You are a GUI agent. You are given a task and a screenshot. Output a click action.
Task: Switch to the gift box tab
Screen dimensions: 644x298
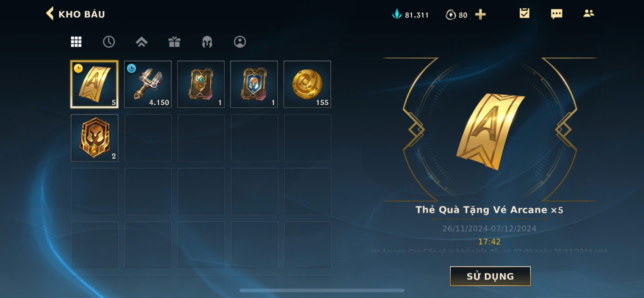(174, 42)
